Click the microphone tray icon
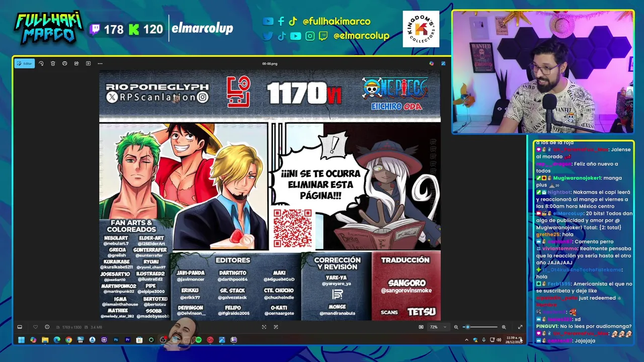The width and height of the screenshot is (644, 362). (x=484, y=340)
